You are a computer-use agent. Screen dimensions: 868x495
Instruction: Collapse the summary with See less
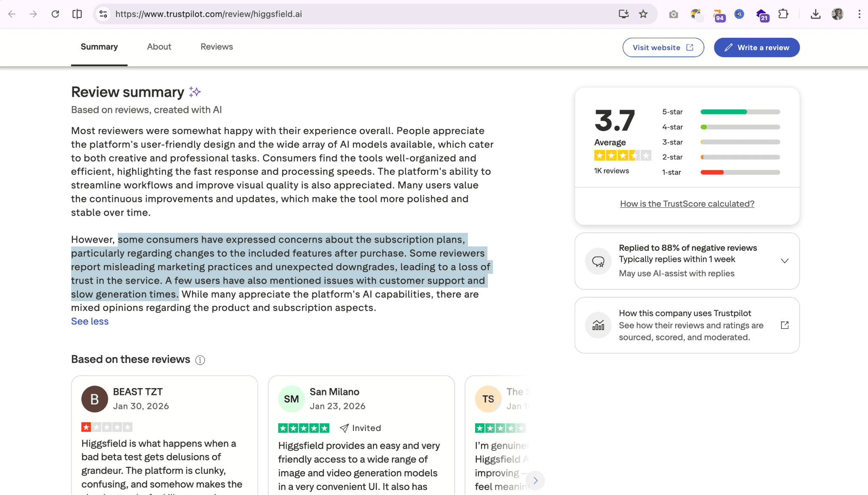[x=90, y=322]
